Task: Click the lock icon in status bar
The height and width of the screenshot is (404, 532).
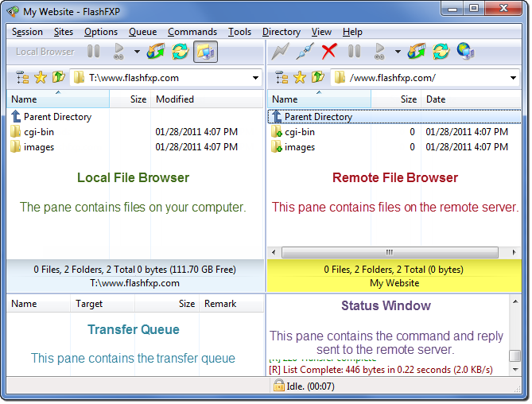Action: click(279, 386)
